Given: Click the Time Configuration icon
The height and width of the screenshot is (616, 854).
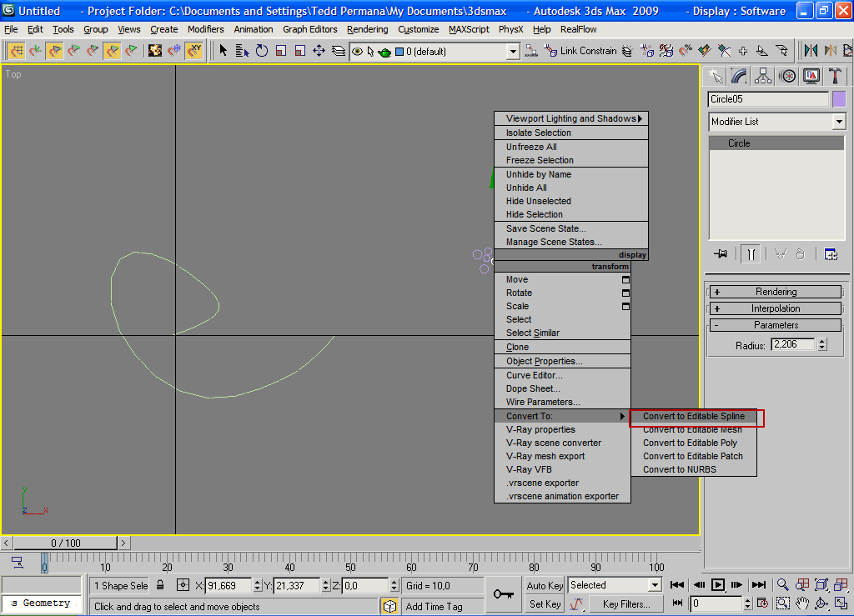Looking at the screenshot, I should 762,603.
